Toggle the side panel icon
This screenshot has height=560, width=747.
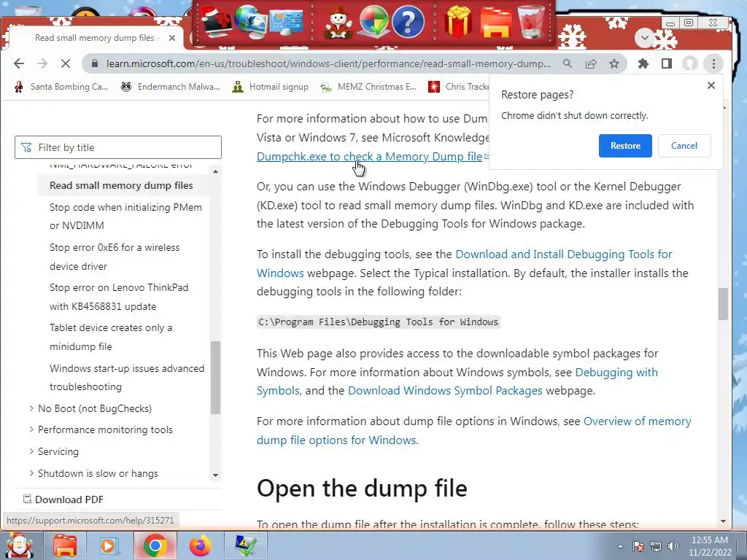click(x=667, y=64)
